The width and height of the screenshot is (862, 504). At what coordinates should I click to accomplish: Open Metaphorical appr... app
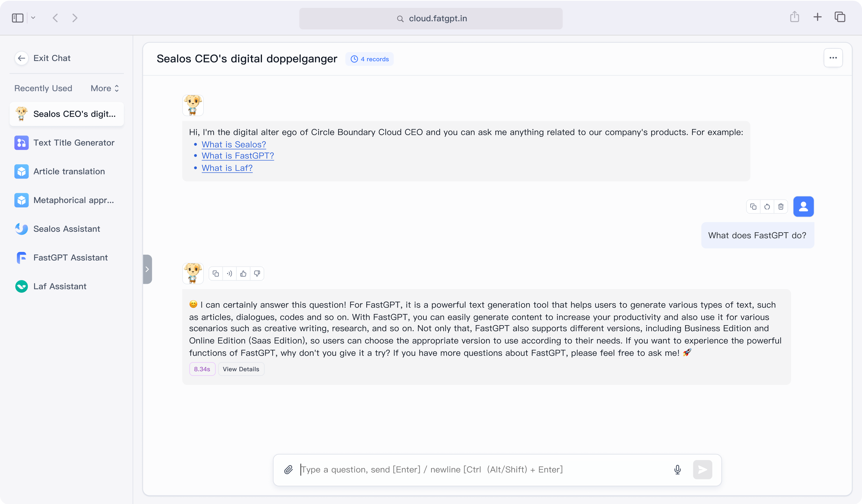[x=67, y=200]
